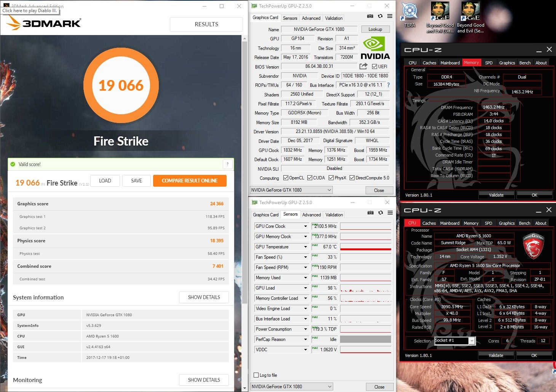The image size is (556, 392).
Task: Click the RESULTS button in 3DMark
Action: click(206, 24)
